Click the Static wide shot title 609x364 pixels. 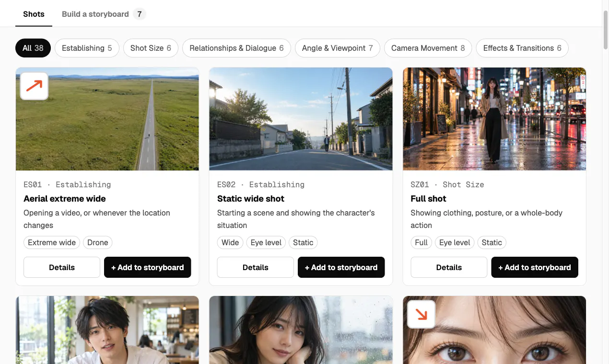tap(251, 199)
